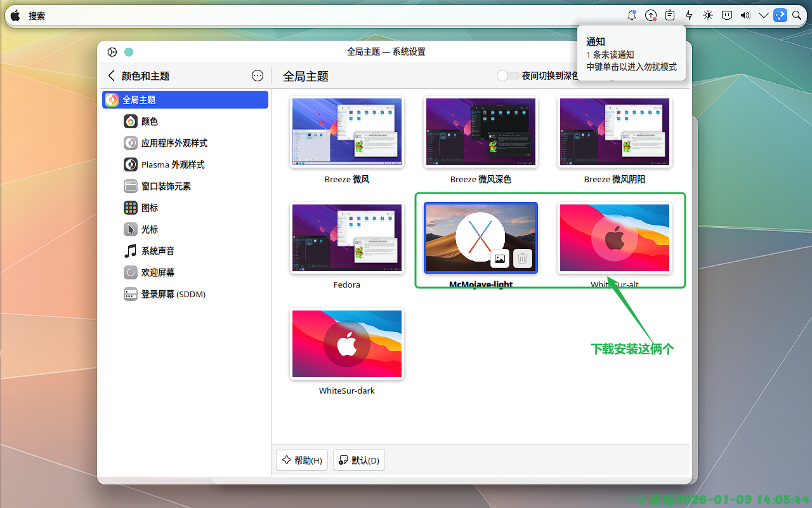812x508 pixels.
Task: Click the 帮助(H) button
Action: (302, 460)
